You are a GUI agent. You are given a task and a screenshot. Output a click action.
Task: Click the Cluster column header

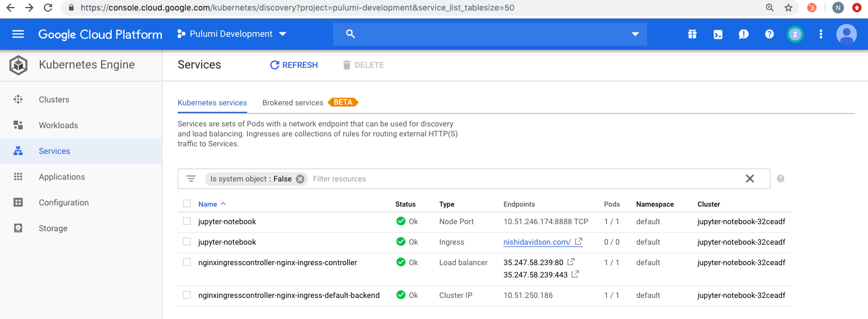click(x=708, y=204)
